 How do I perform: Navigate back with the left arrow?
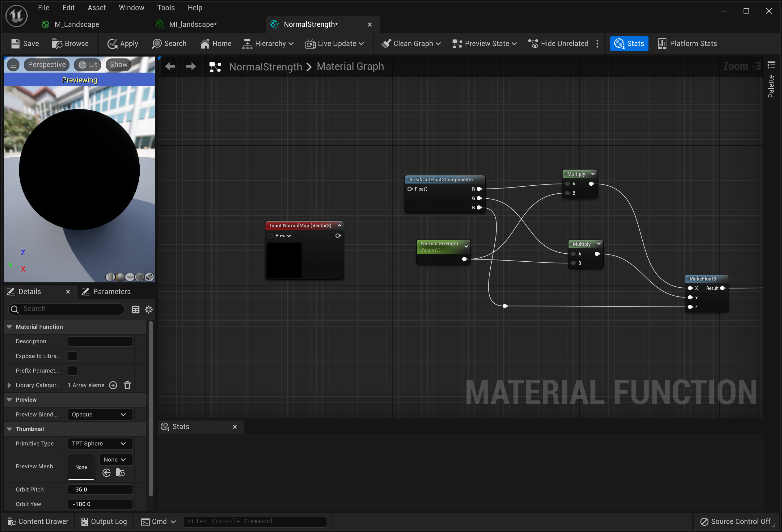point(170,67)
